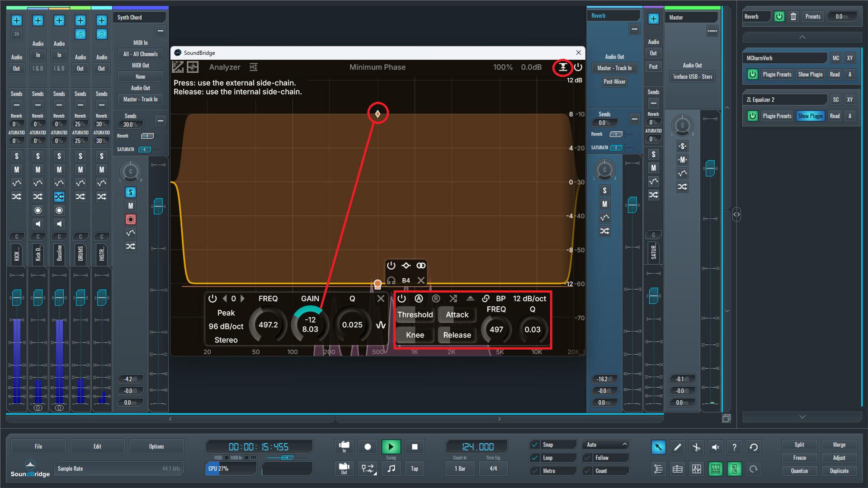This screenshot has height=488, width=868.
Task: Click the Freeze button
Action: coord(799,458)
